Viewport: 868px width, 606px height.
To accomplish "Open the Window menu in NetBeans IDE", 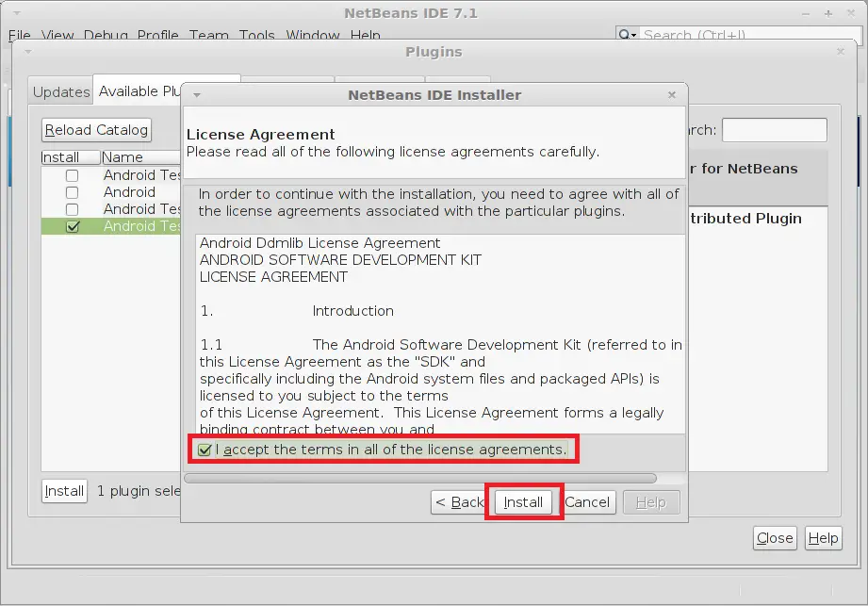I will [x=313, y=36].
